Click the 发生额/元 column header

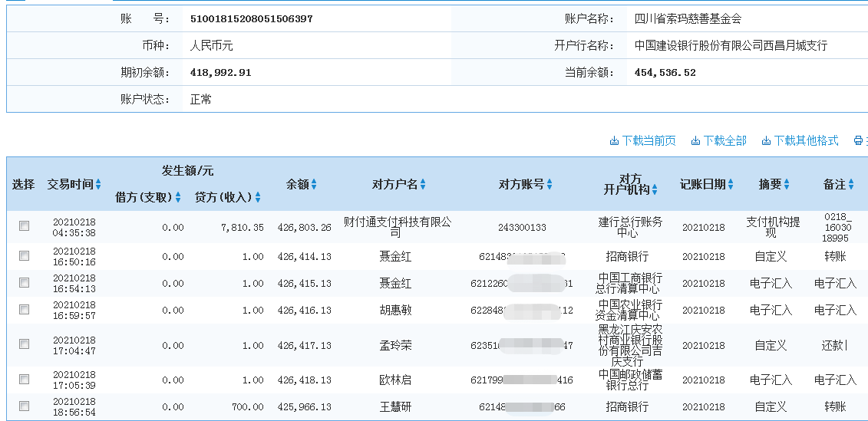click(187, 171)
